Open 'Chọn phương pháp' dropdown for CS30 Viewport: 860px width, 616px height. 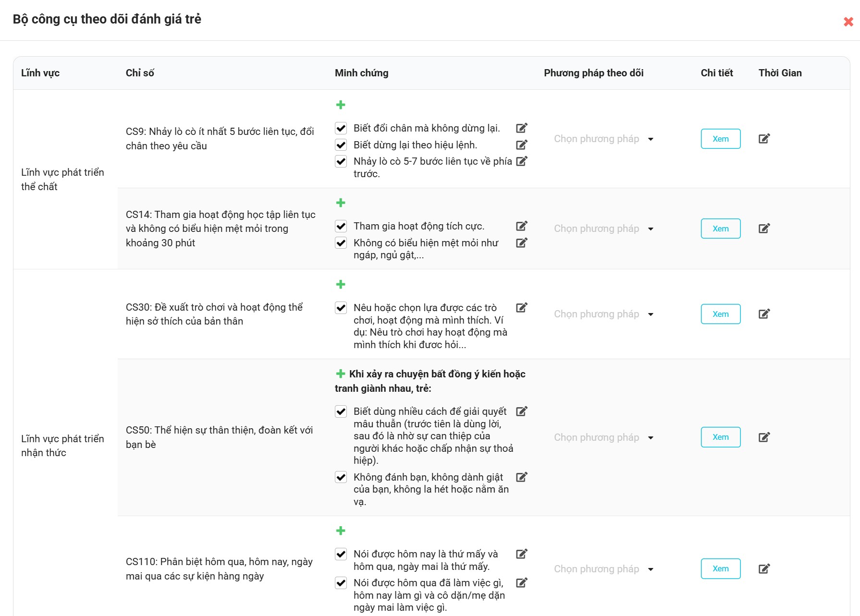point(603,314)
